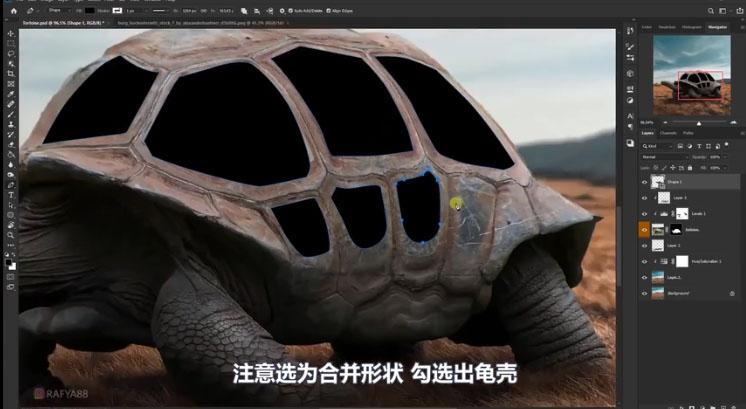
Task: Switch to the Channels tab
Action: (x=667, y=132)
